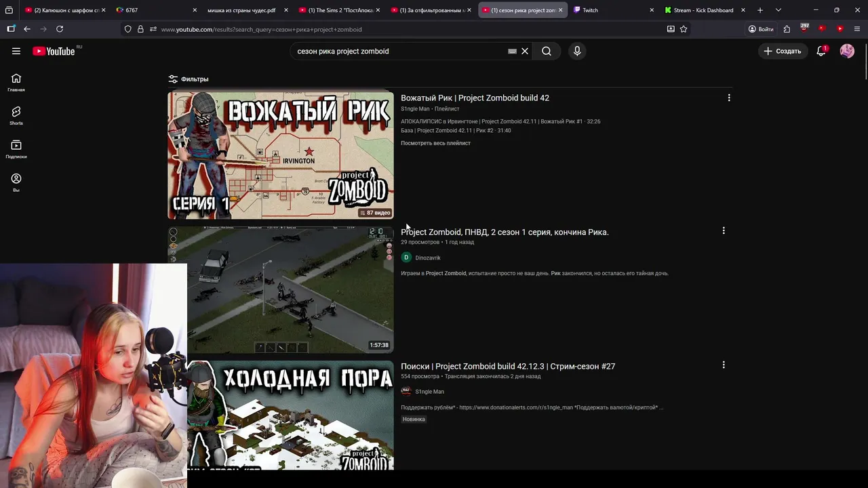Open Посмотреть весь плейлист link

pos(435,143)
